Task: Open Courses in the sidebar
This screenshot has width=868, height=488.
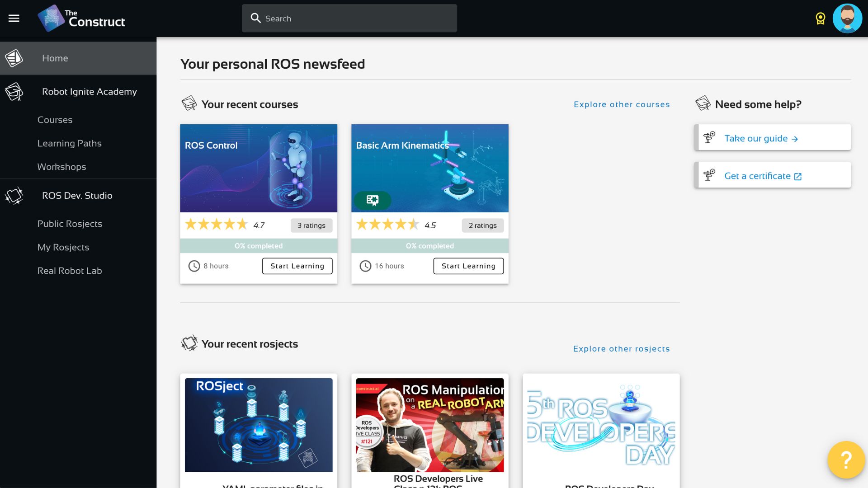Action: click(x=55, y=120)
